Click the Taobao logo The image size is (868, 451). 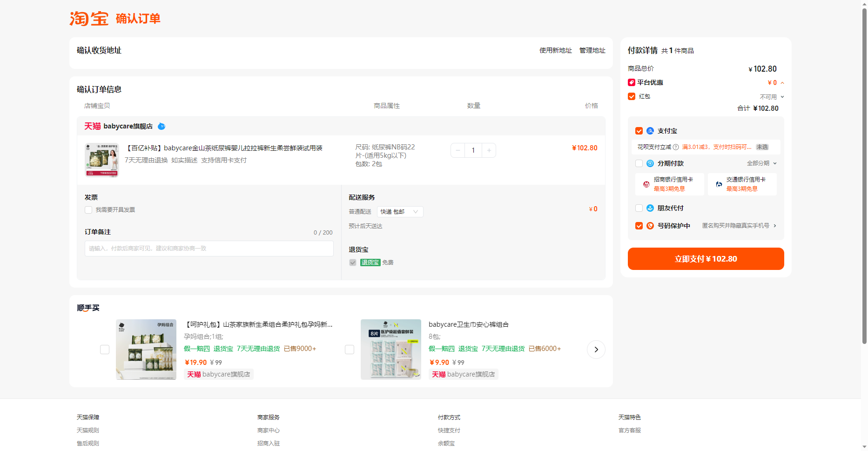(89, 19)
